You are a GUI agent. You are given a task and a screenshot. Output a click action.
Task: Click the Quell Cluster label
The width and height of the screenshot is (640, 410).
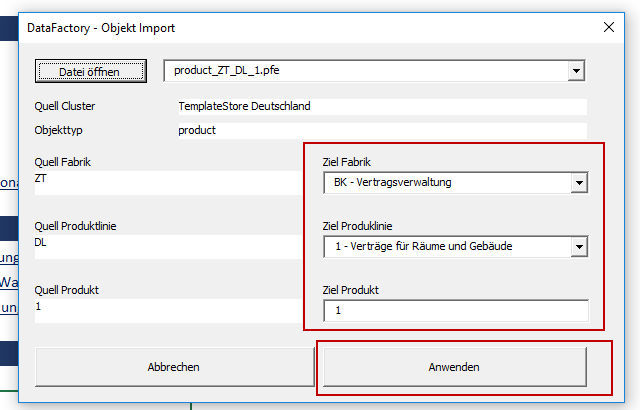point(64,106)
